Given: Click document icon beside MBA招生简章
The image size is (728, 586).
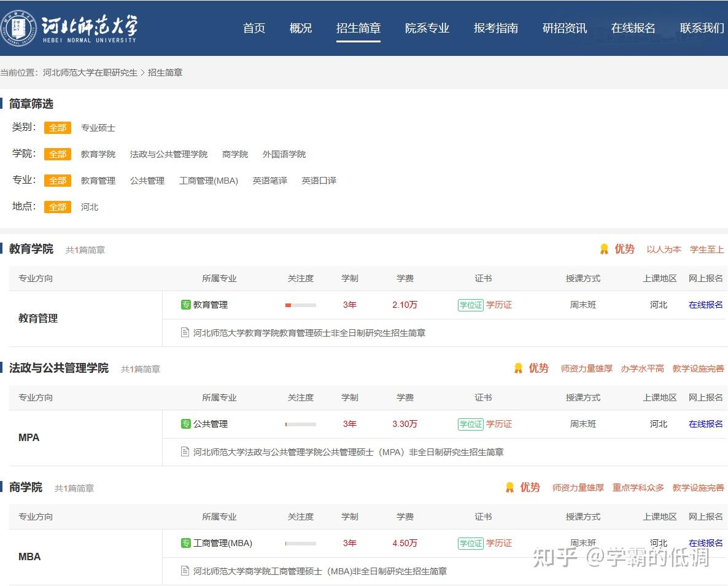Looking at the screenshot, I should click(x=185, y=570).
